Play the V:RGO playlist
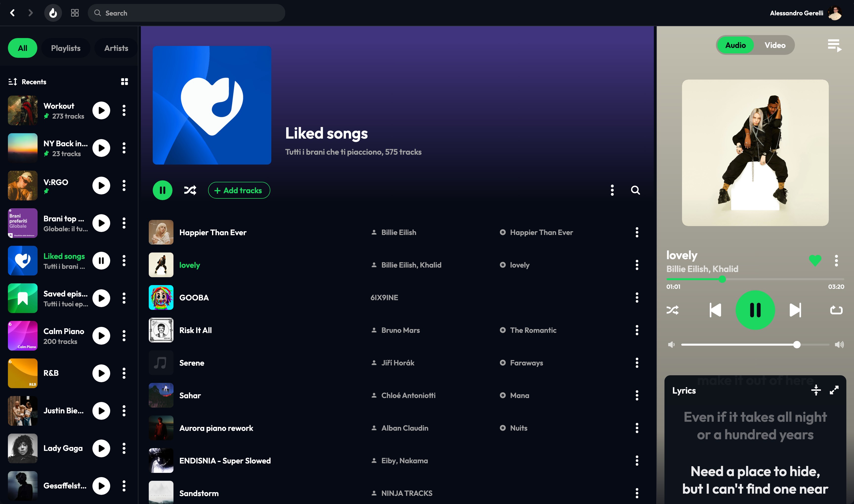 click(101, 186)
